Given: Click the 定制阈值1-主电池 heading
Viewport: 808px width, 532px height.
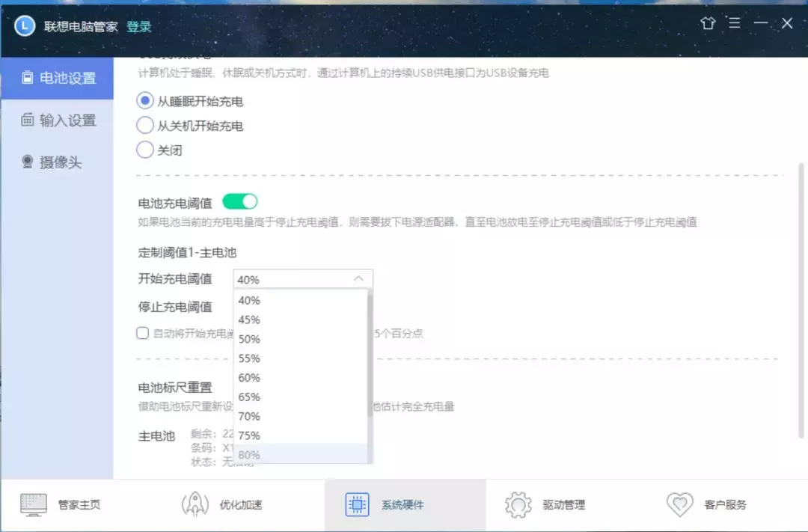Looking at the screenshot, I should pos(187,252).
